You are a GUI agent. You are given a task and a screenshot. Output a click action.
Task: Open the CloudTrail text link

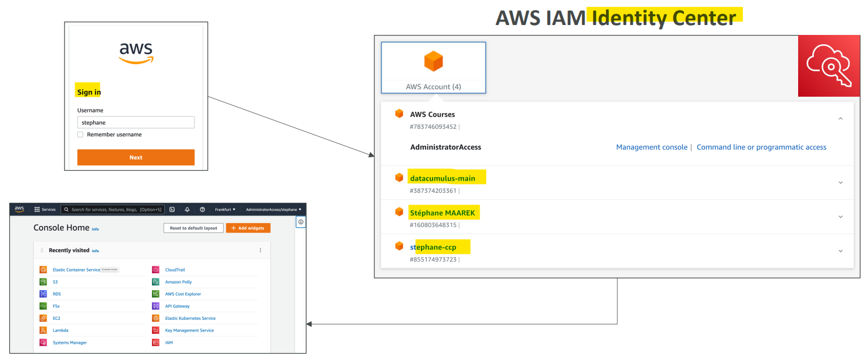[175, 270]
